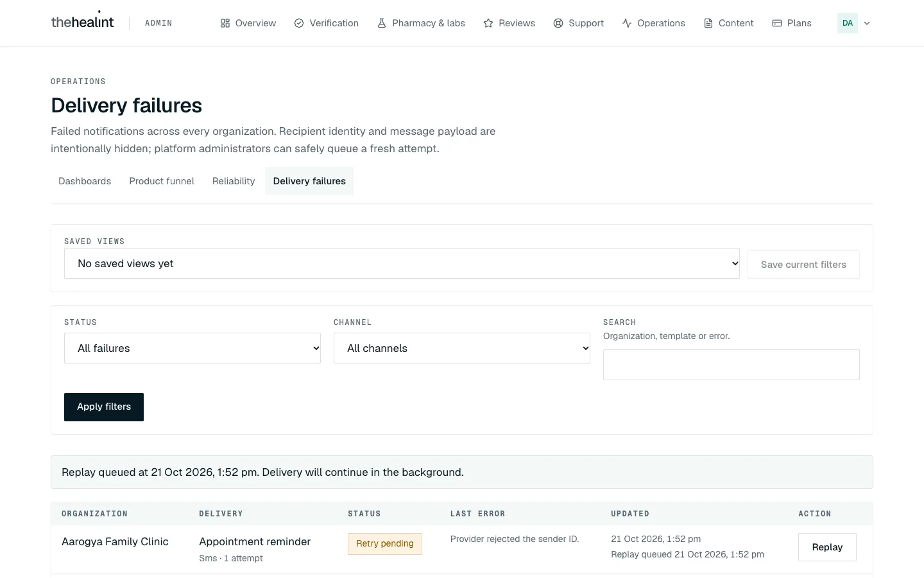Open the Reviews nav item
Image resolution: width=924 pixels, height=578 pixels.
coord(509,23)
